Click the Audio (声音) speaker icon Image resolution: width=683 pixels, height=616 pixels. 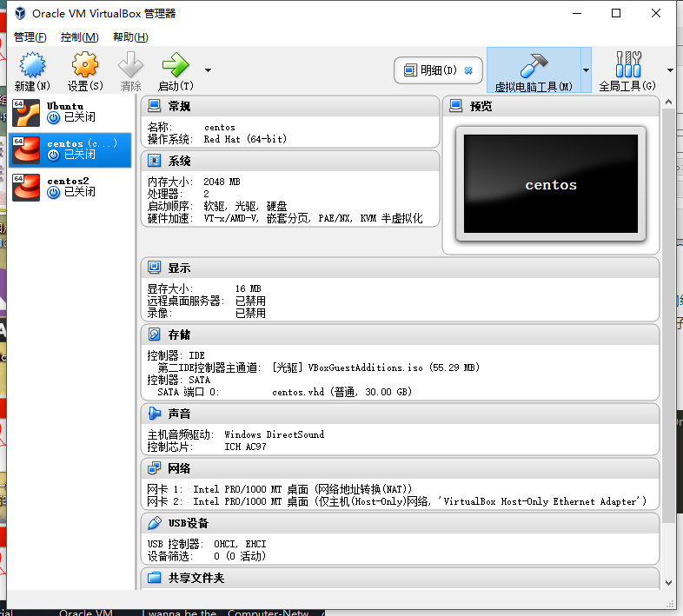tap(154, 414)
